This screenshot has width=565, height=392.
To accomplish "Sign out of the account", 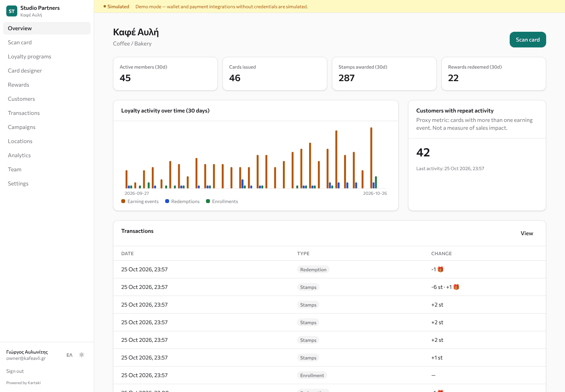I will coord(15,371).
